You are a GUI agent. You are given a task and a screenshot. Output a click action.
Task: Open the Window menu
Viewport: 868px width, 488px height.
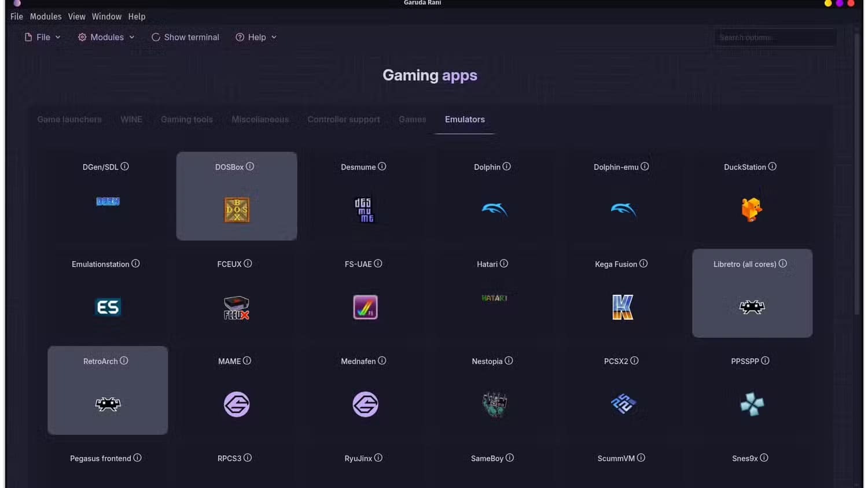pyautogui.click(x=106, y=17)
